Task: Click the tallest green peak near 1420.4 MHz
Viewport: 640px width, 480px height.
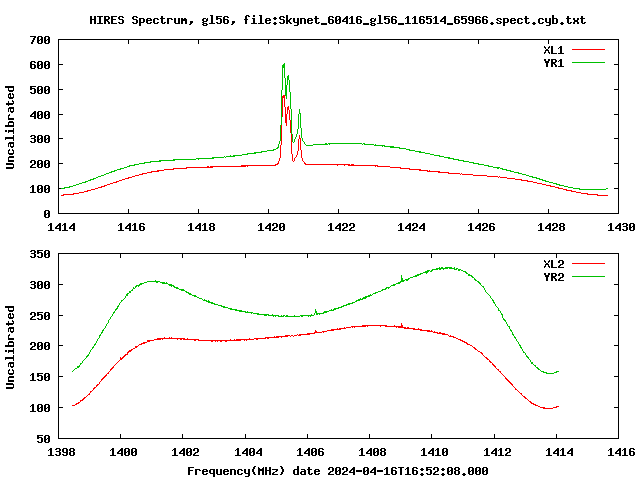Action: coord(284,64)
